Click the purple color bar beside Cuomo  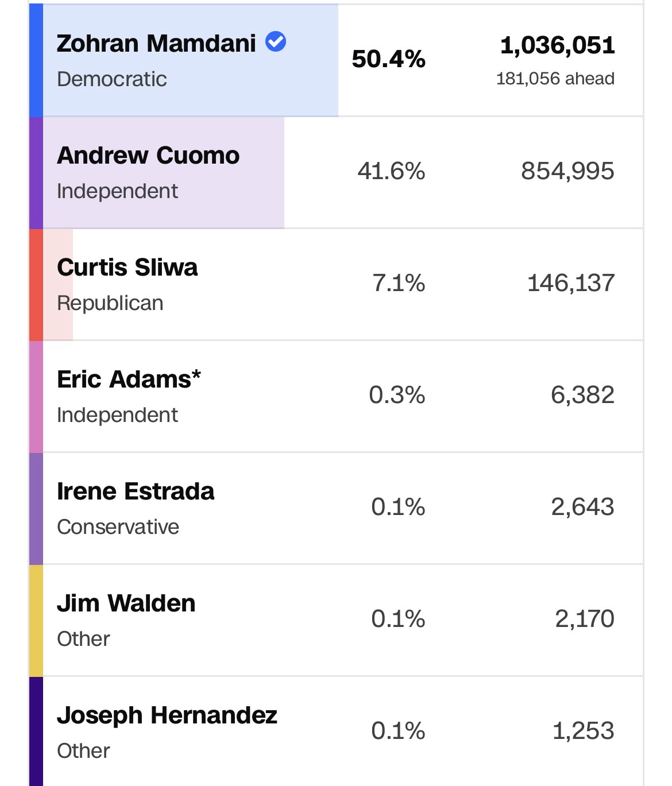36,173
